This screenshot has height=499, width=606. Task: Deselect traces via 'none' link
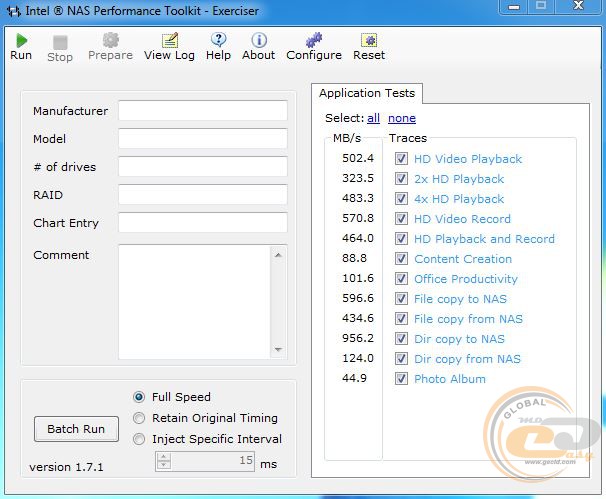point(402,118)
